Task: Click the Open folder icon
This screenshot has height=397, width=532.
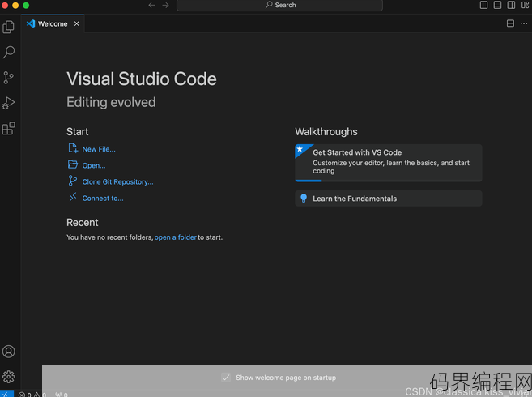Action: point(73,164)
